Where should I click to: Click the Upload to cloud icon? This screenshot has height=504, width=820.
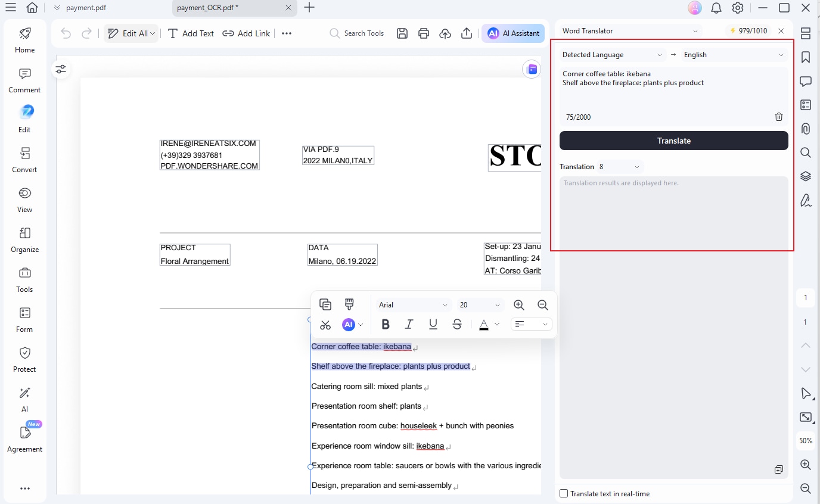(445, 33)
